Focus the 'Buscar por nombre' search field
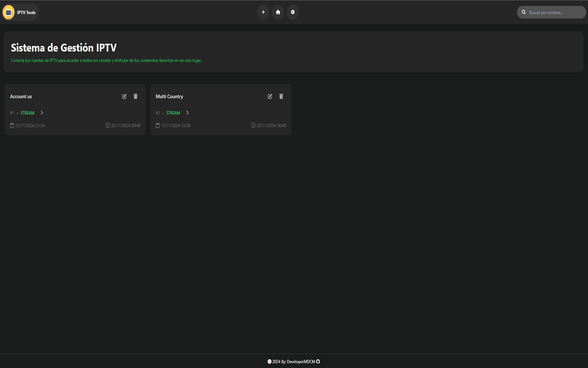588x368 pixels. click(551, 12)
